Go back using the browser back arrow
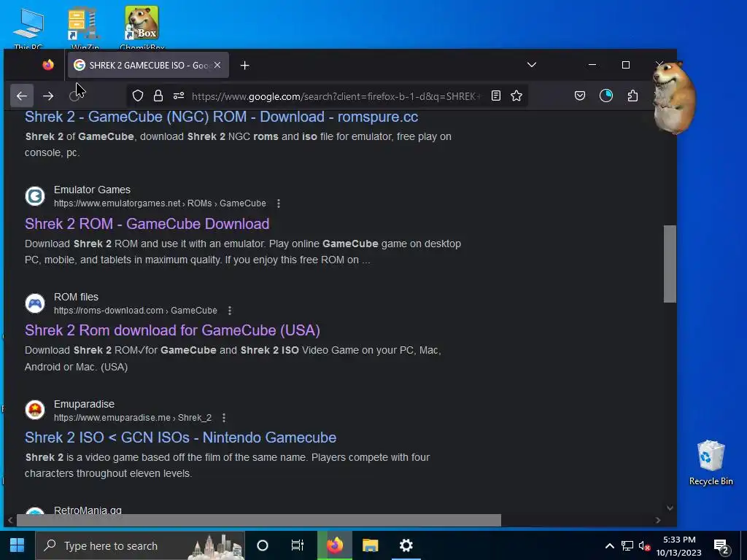This screenshot has width=747, height=560. coord(22,96)
